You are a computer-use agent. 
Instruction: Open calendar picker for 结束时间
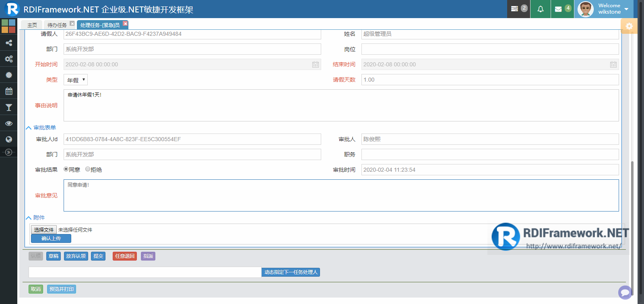pyautogui.click(x=613, y=64)
